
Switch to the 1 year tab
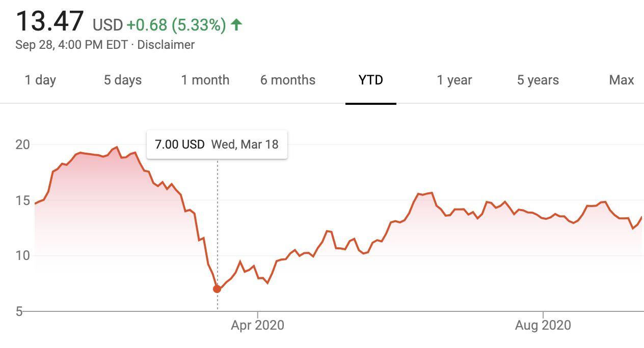coord(454,80)
